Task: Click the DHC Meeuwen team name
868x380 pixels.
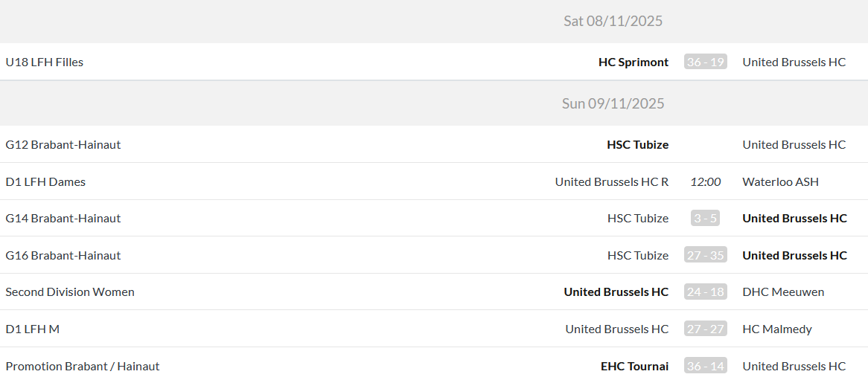Action: pyautogui.click(x=783, y=292)
